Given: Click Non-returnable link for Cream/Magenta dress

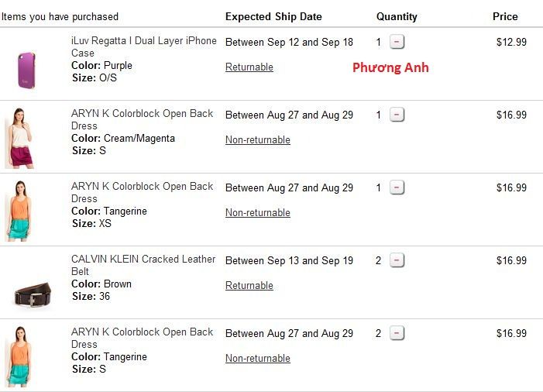Looking at the screenshot, I should click(x=258, y=140).
